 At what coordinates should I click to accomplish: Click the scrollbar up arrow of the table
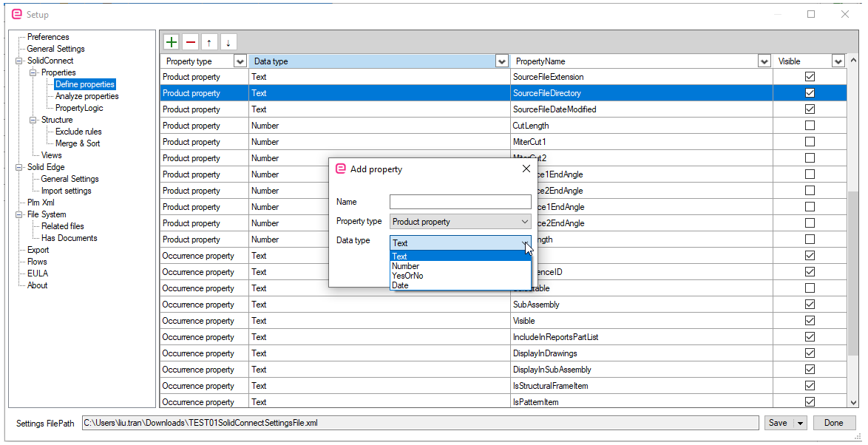point(853,61)
